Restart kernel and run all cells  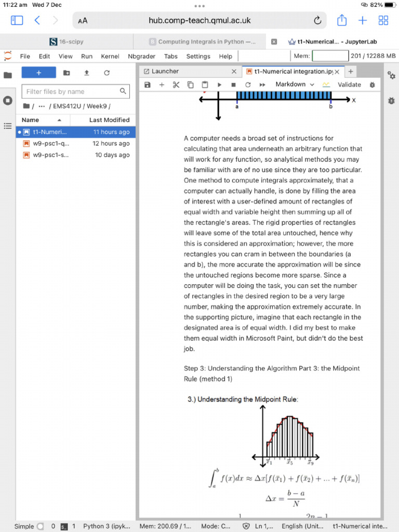click(x=262, y=85)
